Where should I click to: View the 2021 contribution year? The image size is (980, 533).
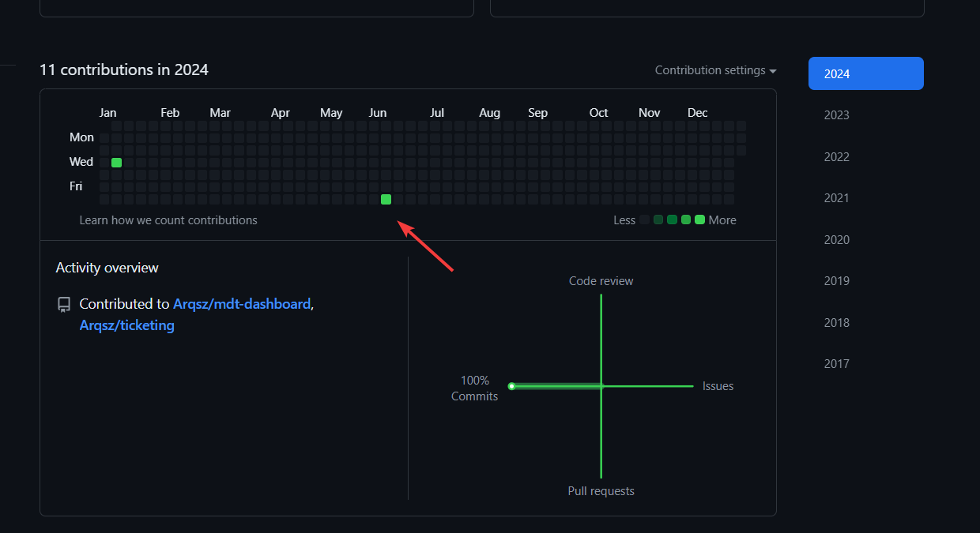click(x=836, y=198)
